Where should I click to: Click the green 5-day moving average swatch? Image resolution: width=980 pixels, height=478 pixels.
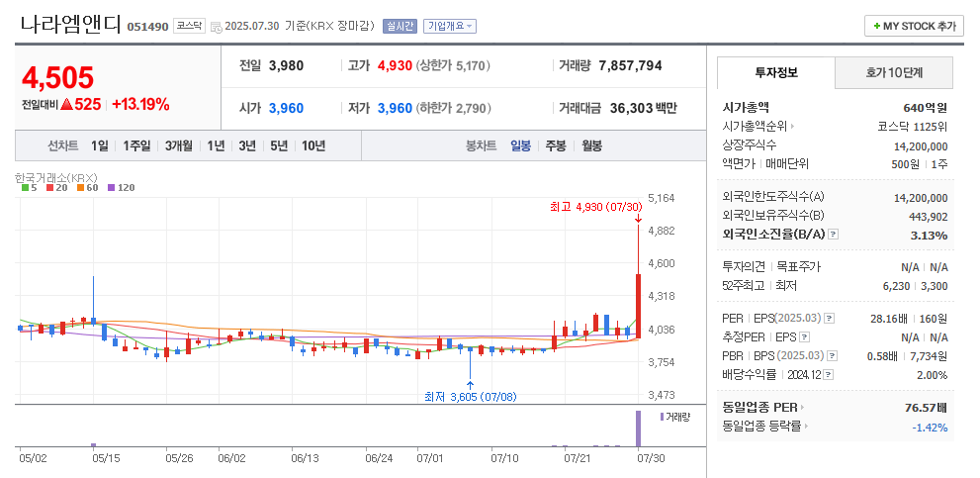[x=25, y=187]
